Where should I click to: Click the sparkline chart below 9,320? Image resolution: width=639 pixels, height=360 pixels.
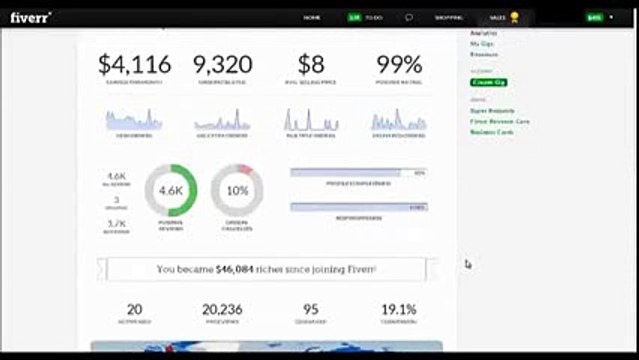222,119
